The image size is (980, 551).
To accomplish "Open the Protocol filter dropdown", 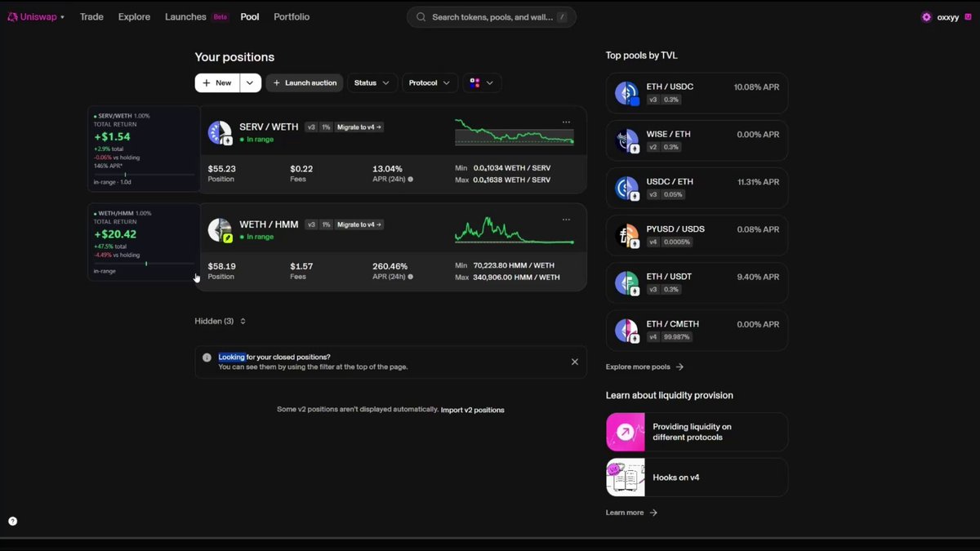I will (x=430, y=82).
